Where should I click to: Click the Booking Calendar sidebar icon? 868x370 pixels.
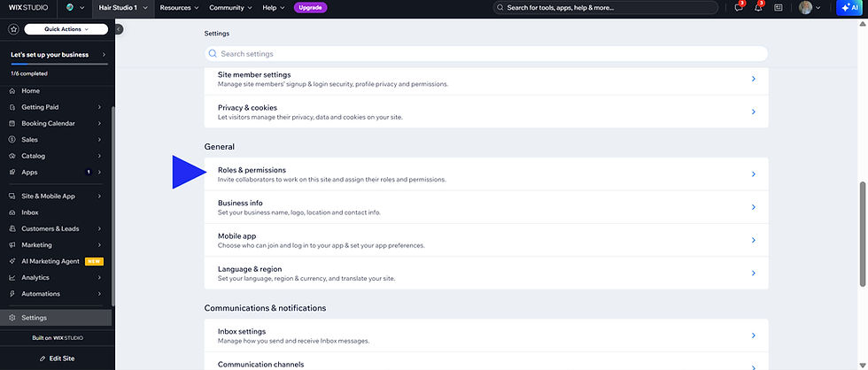tap(12, 123)
